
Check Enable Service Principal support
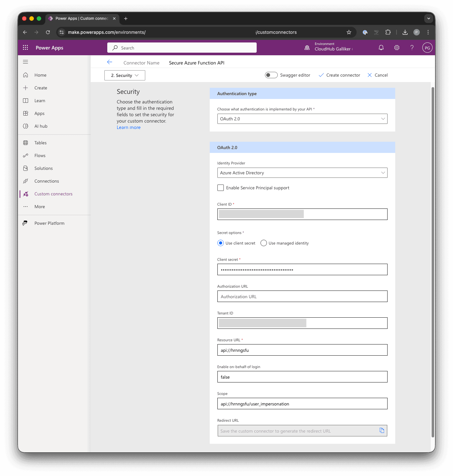221,188
